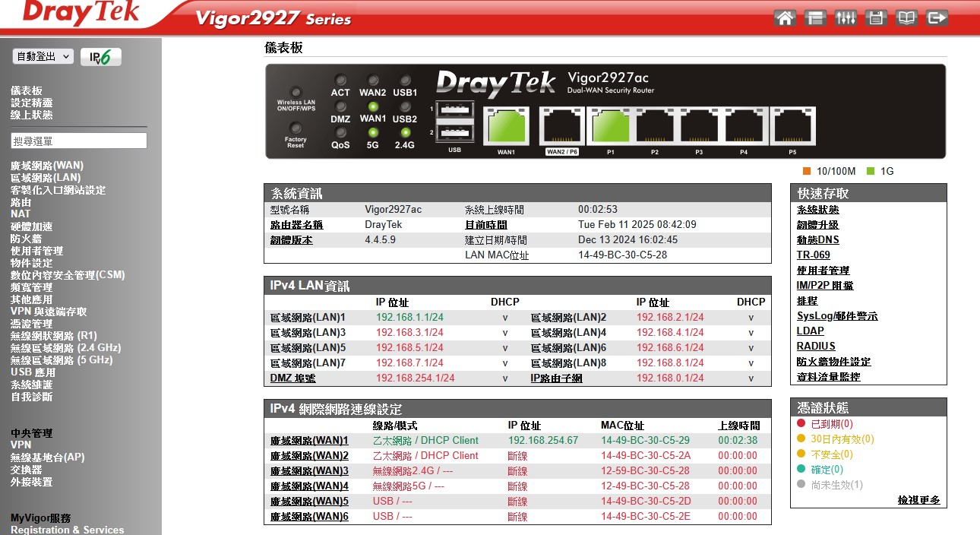
Task: Open VPN 與遠端存取 menu item
Action: click(49, 312)
